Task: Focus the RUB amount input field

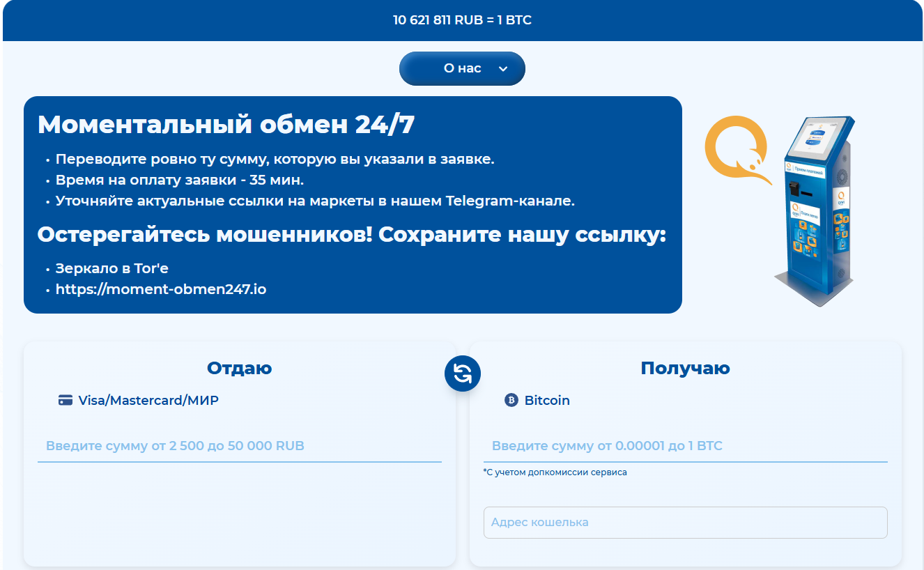Action: click(240, 446)
